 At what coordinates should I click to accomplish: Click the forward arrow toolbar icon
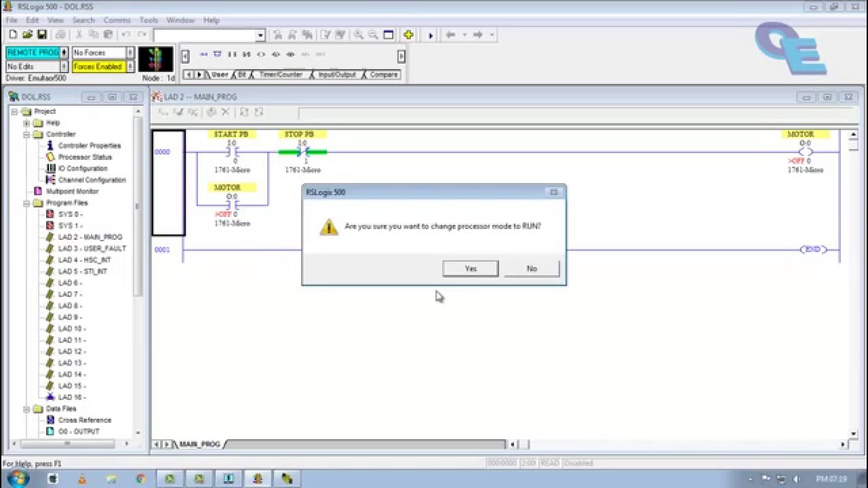(477, 35)
